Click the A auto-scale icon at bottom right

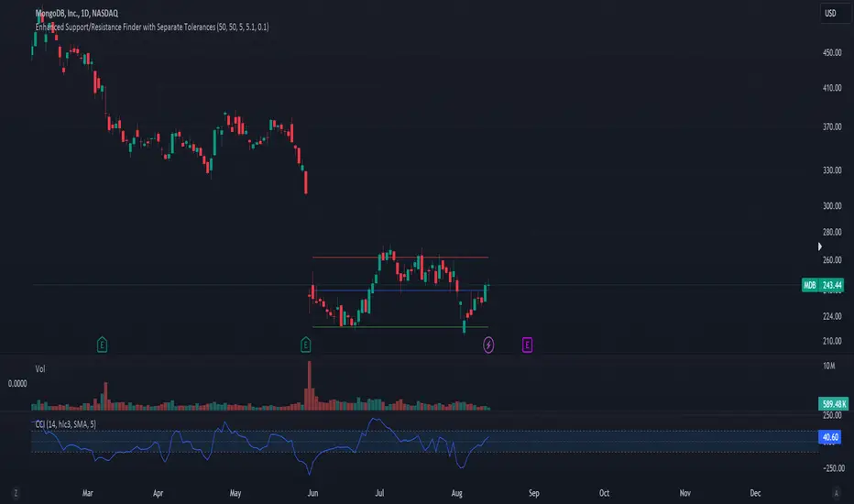[836, 494]
